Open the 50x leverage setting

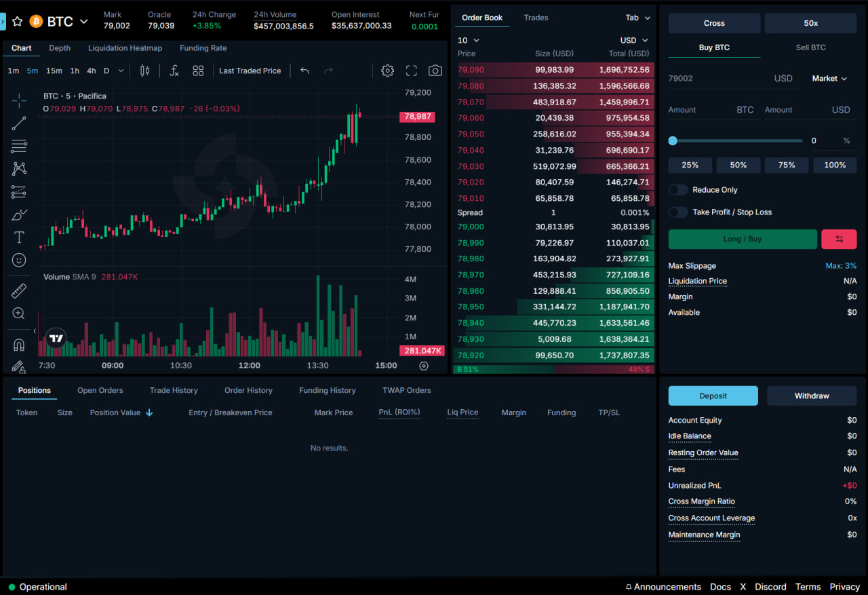[x=811, y=23]
